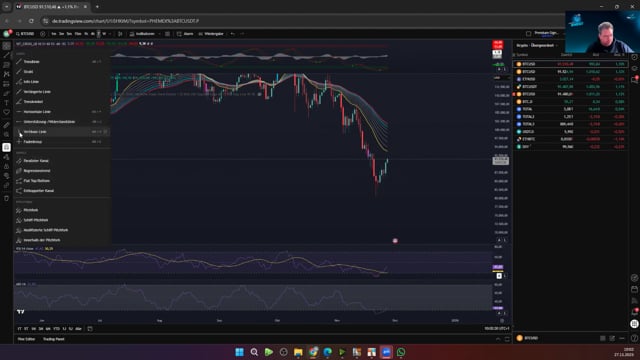The height and width of the screenshot is (360, 640).
Task: Open the icons and emoji tool
Action: (x=7, y=112)
